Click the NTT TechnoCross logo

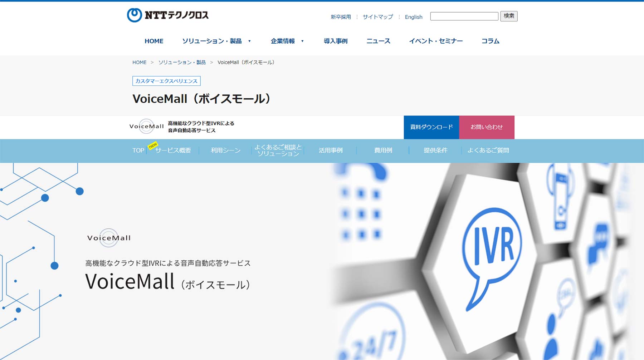point(168,15)
